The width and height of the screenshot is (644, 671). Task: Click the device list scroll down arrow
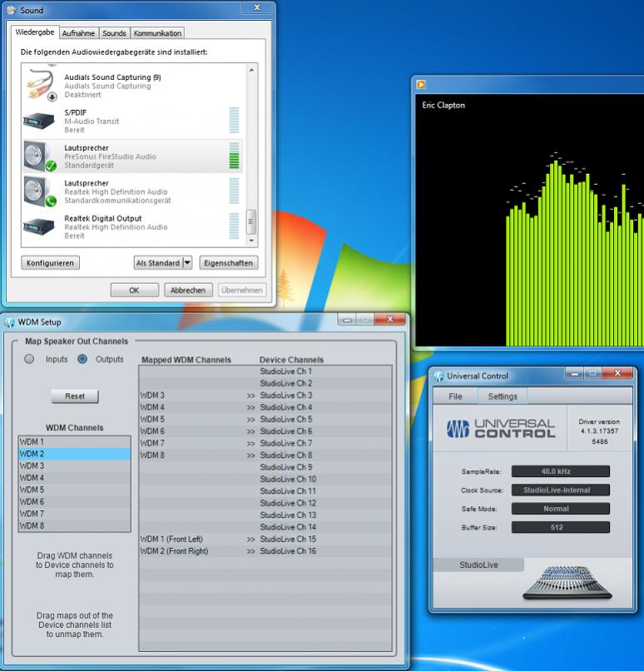coord(251,241)
